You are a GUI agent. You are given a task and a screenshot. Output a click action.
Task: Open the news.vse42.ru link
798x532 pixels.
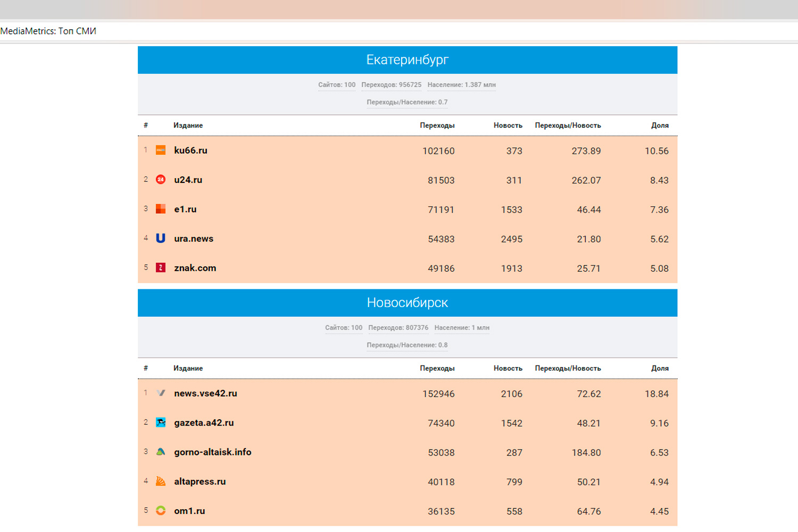(205, 394)
